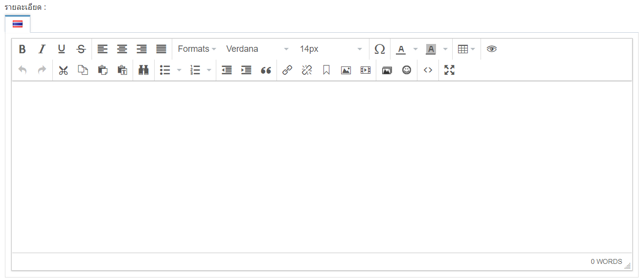Insert a special character (Omega)
644x280 pixels.
coord(379,49)
